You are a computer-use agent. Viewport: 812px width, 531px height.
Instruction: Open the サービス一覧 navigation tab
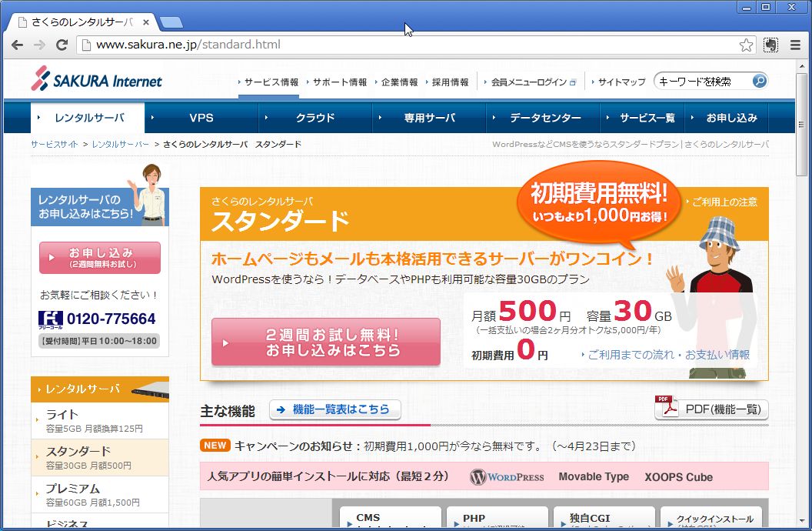[642, 118]
